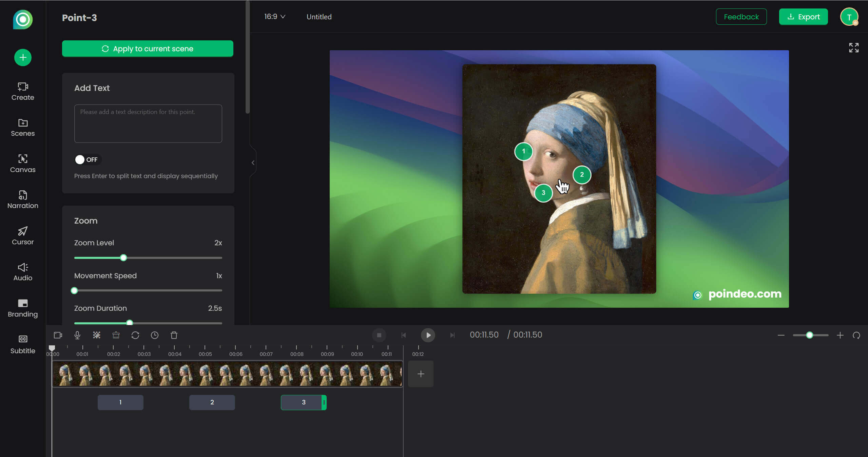Viewport: 868px width, 457px height.
Task: Click the refresh loop icon in timeline toolbar
Action: (x=135, y=335)
